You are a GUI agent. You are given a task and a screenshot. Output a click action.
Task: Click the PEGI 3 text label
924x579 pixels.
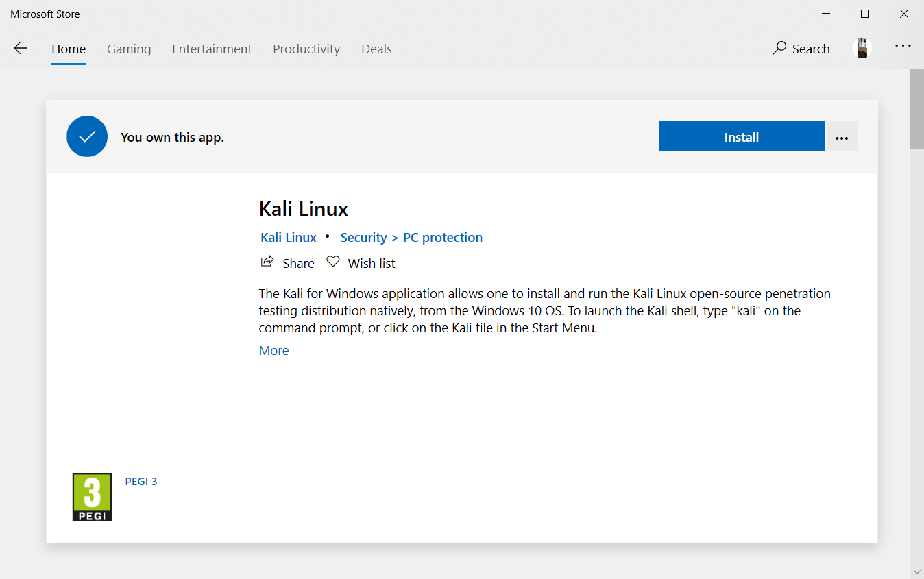141,481
